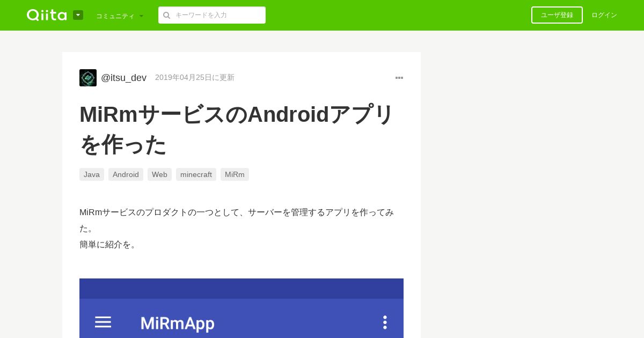This screenshot has height=338, width=644.
Task: Click the date 2019年04月25日に更新
Action: pyautogui.click(x=195, y=78)
